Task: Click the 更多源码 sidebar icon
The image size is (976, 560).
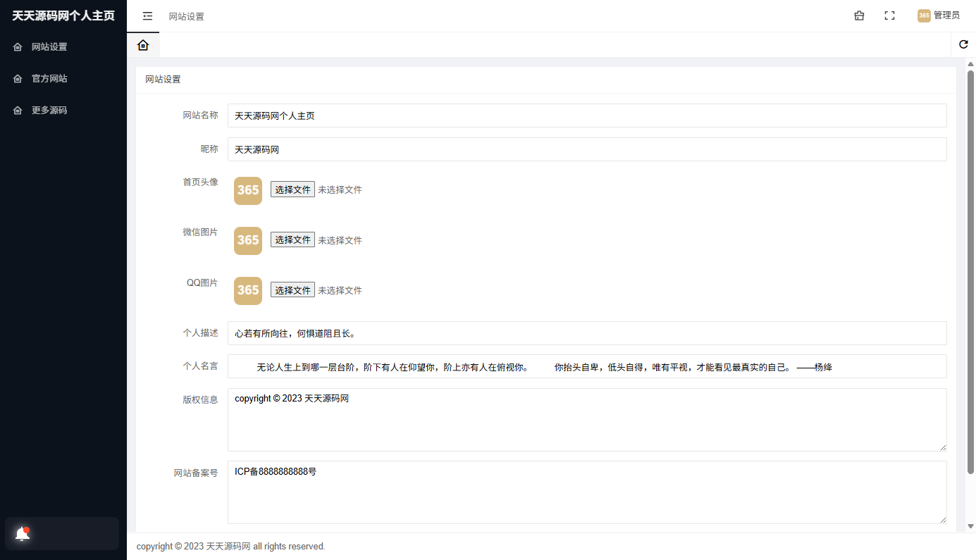Action: 18,110
